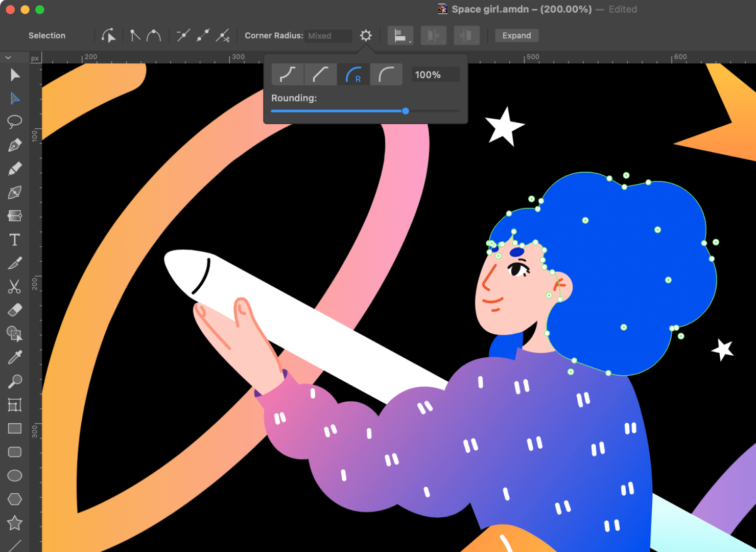Screen dimensions: 756x552
Task: Select the Pen tool
Action: 15,145
